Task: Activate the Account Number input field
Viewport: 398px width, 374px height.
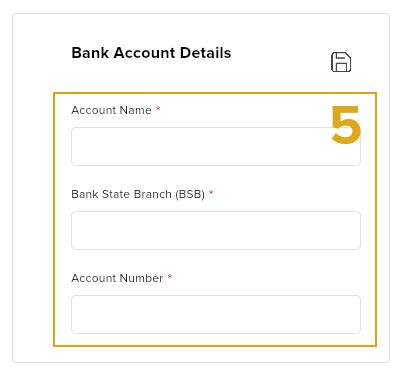Action: pyautogui.click(x=216, y=314)
